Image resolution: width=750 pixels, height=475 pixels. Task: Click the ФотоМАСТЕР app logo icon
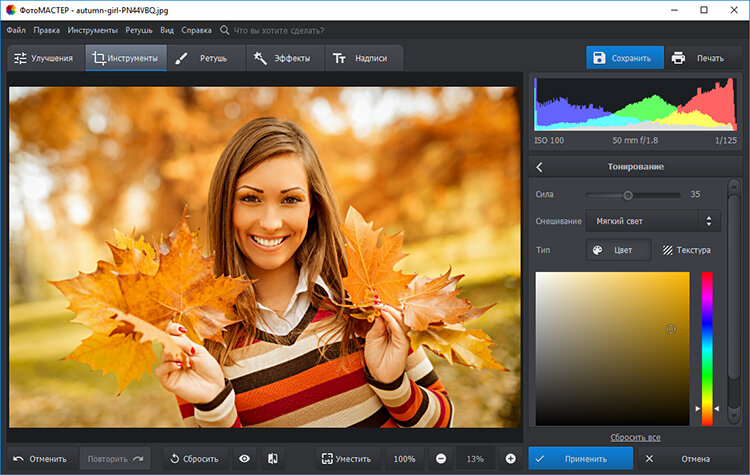pos(11,10)
